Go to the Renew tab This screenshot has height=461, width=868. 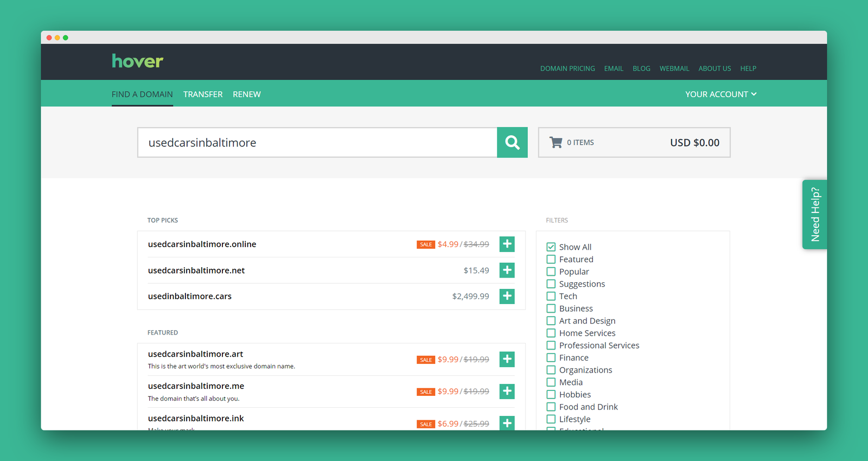[247, 94]
